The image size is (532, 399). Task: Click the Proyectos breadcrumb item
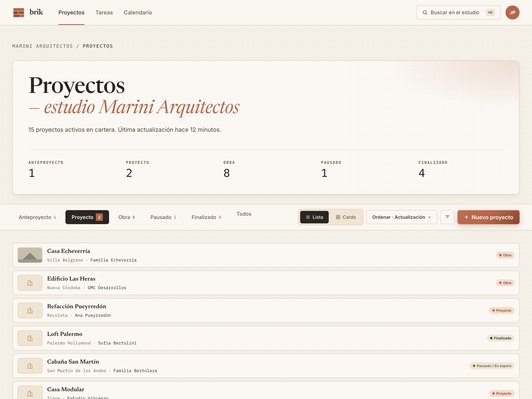coord(98,46)
